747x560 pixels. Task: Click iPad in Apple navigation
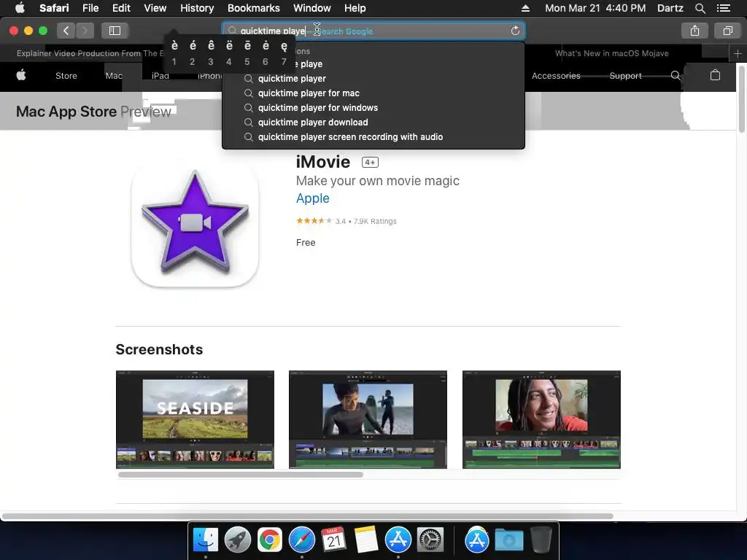click(x=160, y=76)
